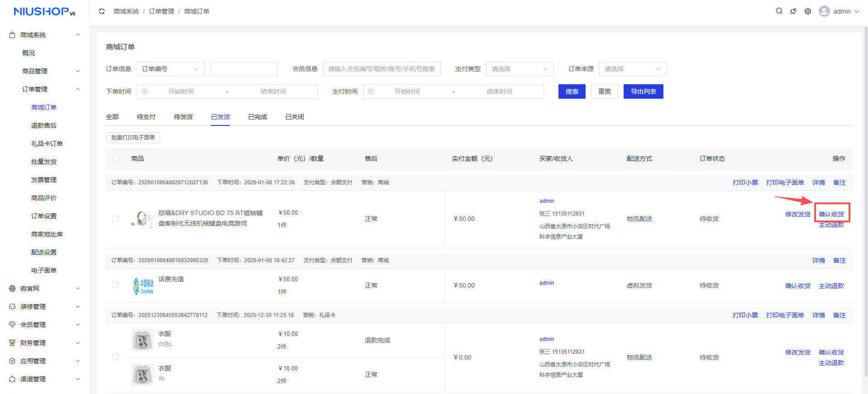Screen dimensions: 868x394
Task: Focus the 会员信息 search input
Action: coord(382,69)
